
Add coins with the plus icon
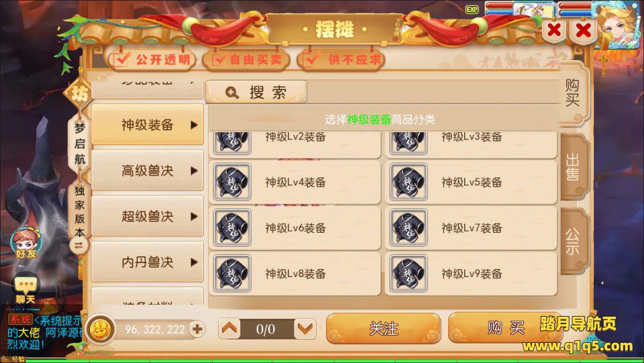pos(197,329)
